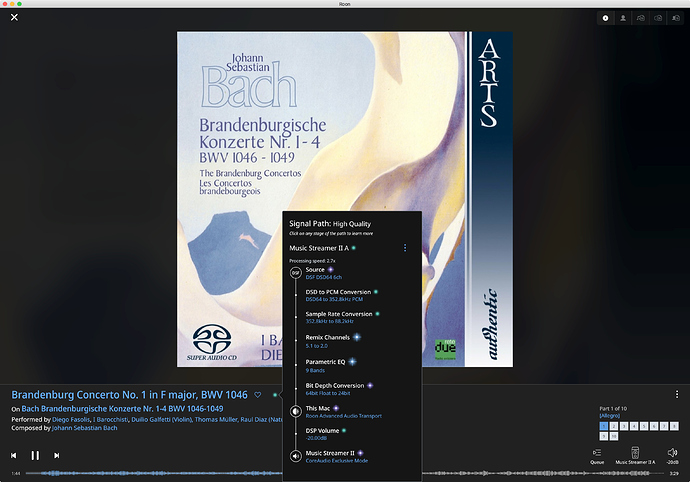
Task: Seek within the waveform progress bar
Action: (345, 474)
